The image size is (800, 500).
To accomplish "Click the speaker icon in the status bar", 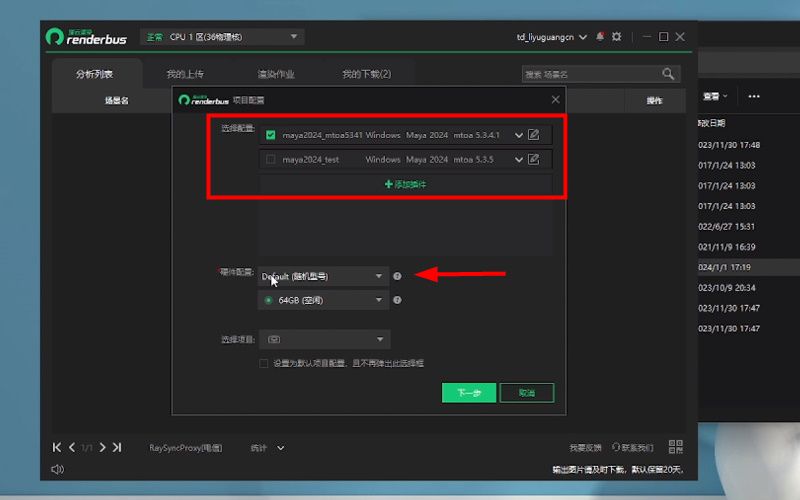I will click(x=57, y=469).
